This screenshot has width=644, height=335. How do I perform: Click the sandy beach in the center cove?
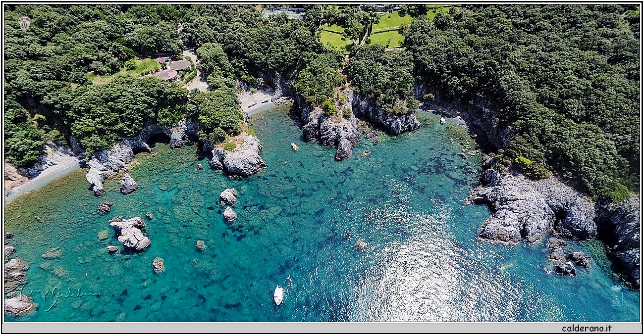[256, 101]
